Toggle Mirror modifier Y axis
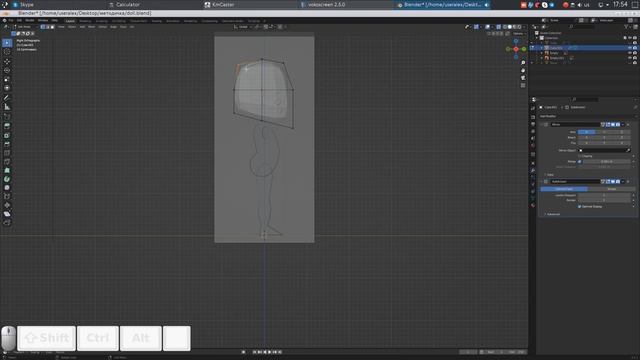This screenshot has height=360, width=640. point(604,132)
